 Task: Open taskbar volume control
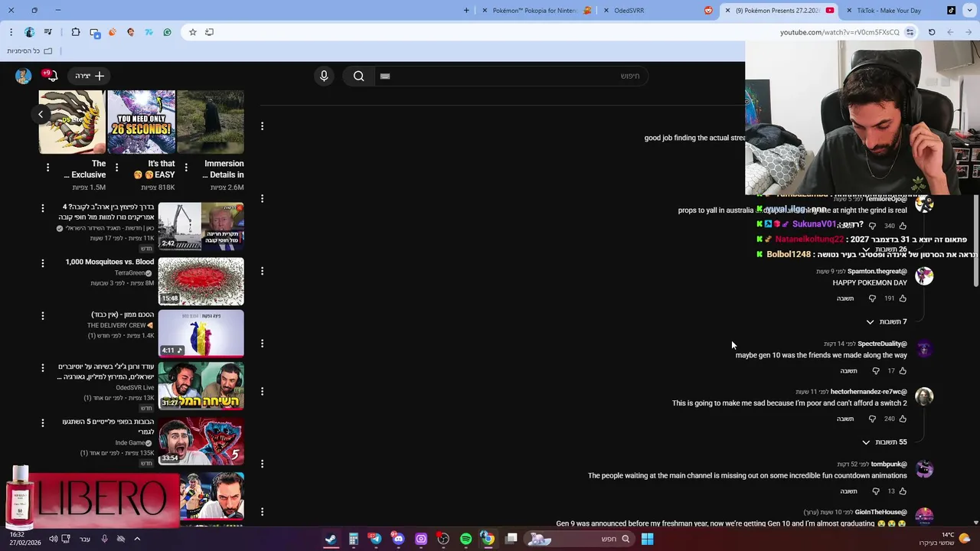(54, 539)
